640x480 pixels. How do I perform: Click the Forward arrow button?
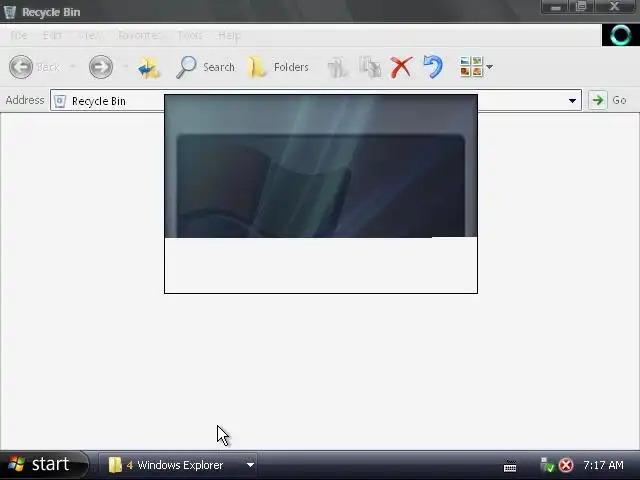[x=101, y=67]
